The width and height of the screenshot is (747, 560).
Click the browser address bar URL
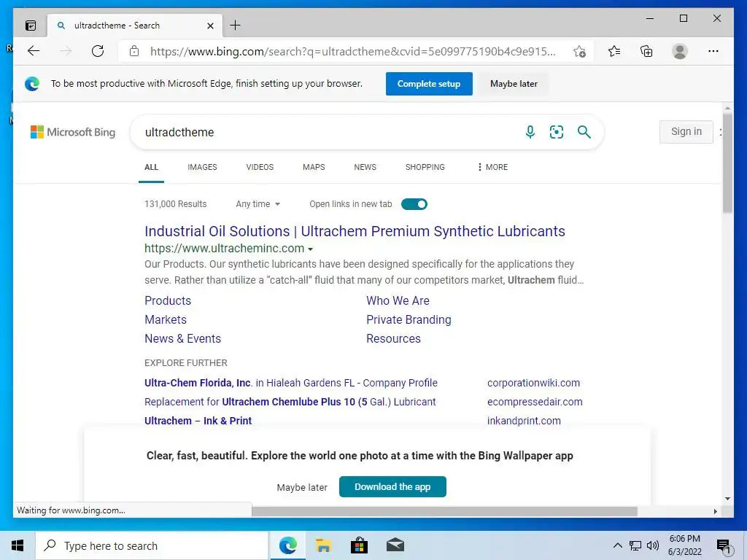(352, 52)
